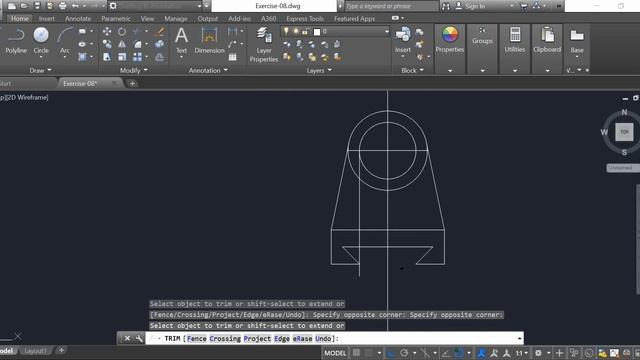
Task: Click the Erase tool icon
Action: pyautogui.click(x=160, y=31)
